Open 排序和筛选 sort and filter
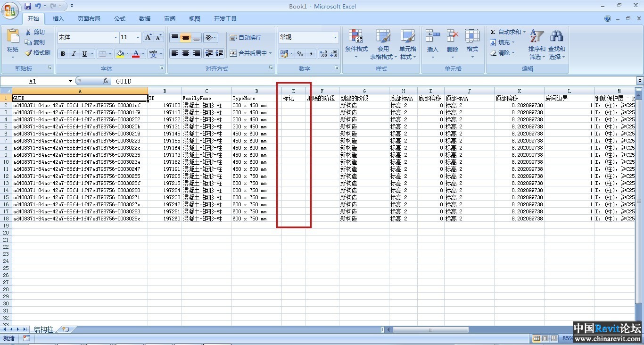Screen dimensions: 644x345 pos(537,44)
